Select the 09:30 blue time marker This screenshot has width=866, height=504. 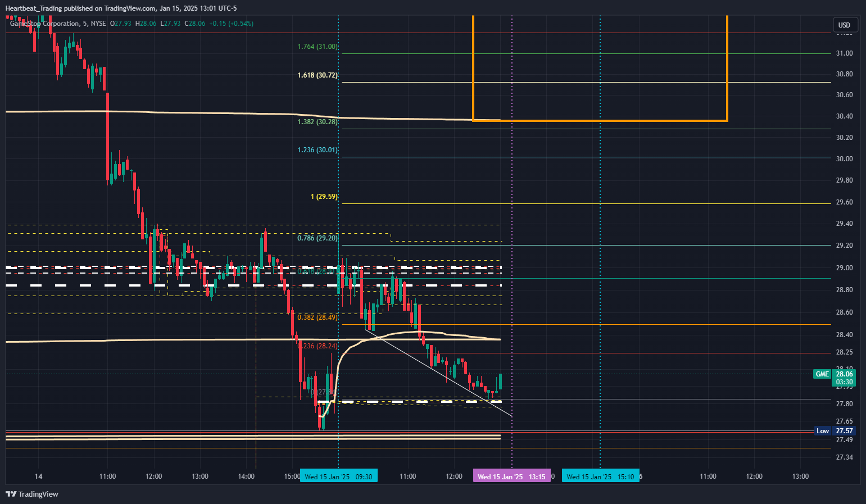(339, 476)
